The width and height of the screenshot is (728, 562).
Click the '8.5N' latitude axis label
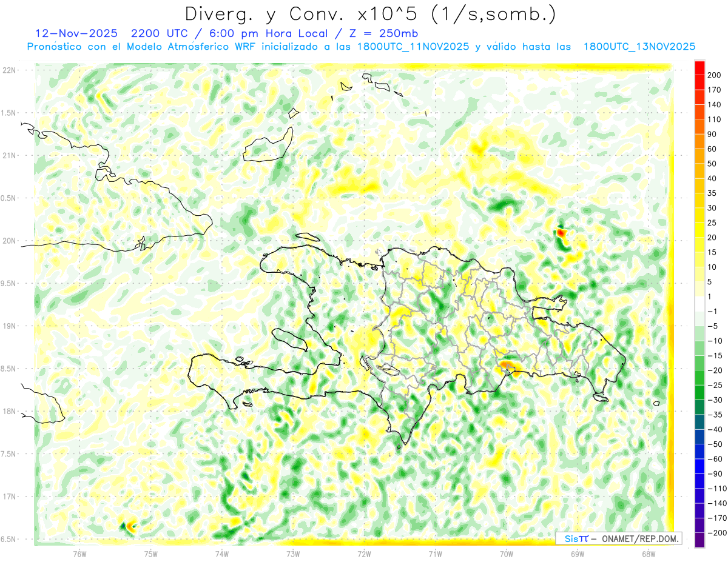(9, 369)
